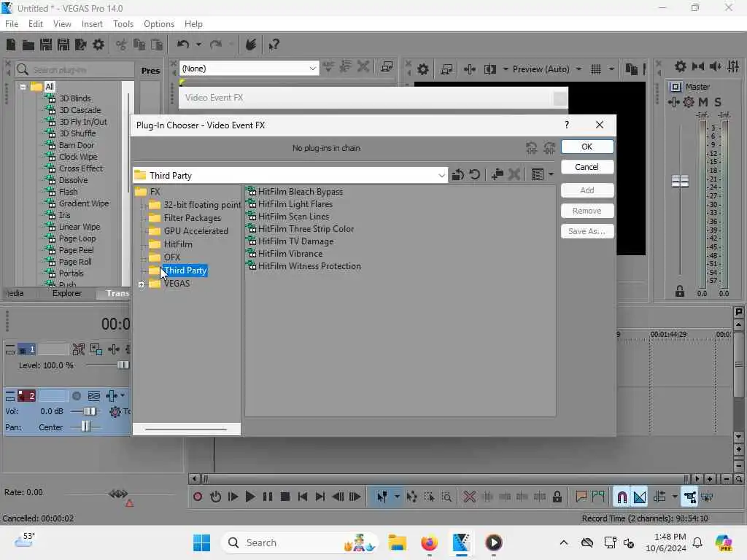Open the Third Party folder path dropdown
747x560 pixels.
441,175
